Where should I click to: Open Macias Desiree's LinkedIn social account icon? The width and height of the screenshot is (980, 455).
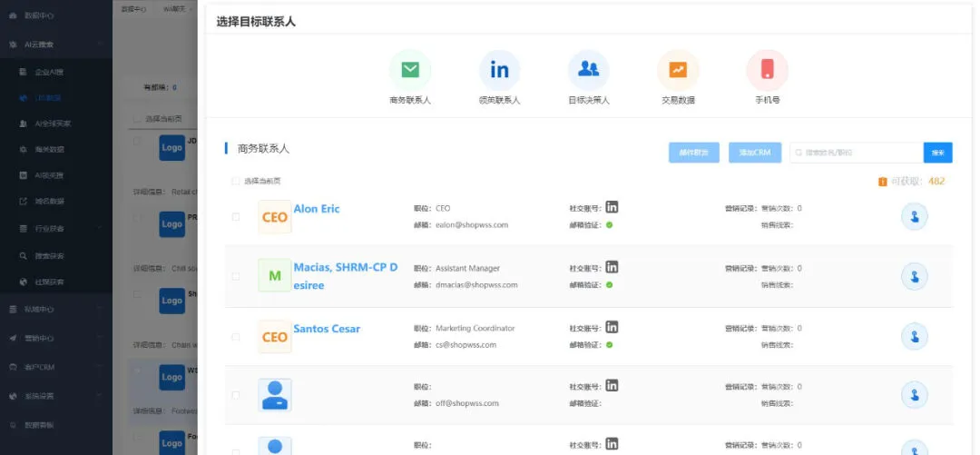pos(612,267)
